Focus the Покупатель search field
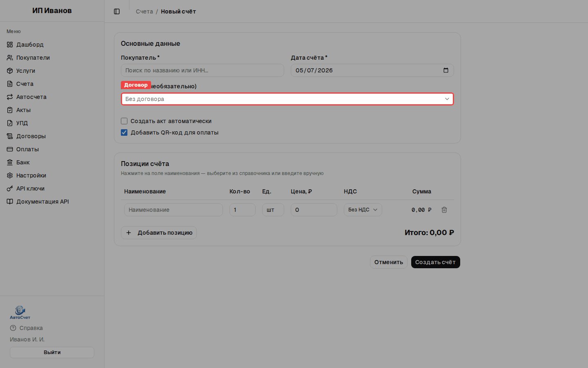The width and height of the screenshot is (588, 368). tap(203, 70)
